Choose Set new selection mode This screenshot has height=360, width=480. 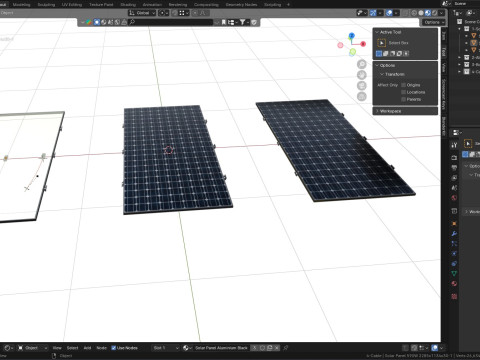[379, 53]
